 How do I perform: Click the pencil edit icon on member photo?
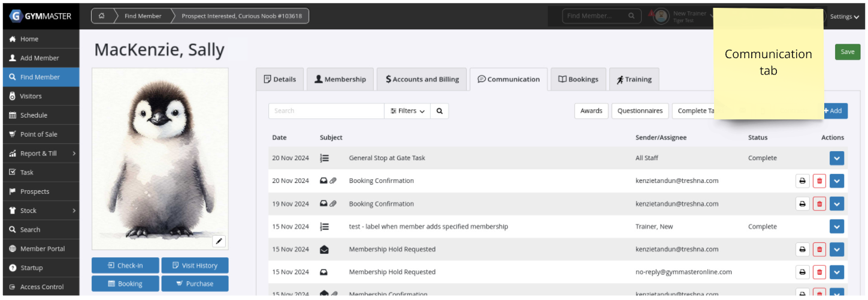click(x=219, y=241)
